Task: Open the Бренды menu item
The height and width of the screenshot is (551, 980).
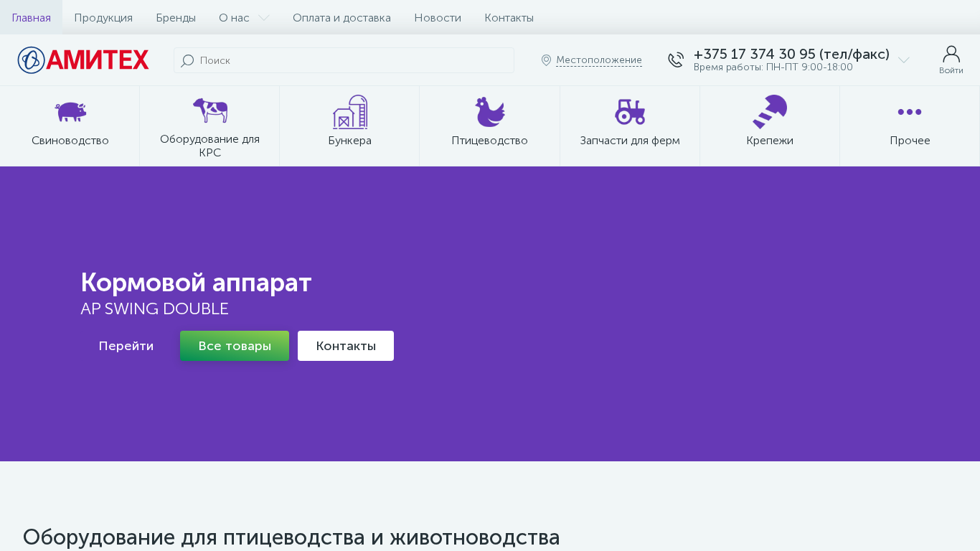Action: pyautogui.click(x=176, y=17)
